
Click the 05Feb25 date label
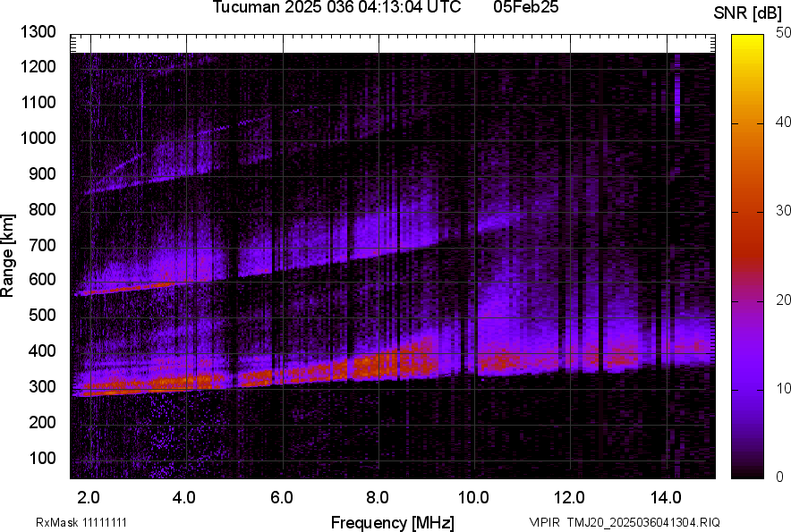(x=526, y=7)
